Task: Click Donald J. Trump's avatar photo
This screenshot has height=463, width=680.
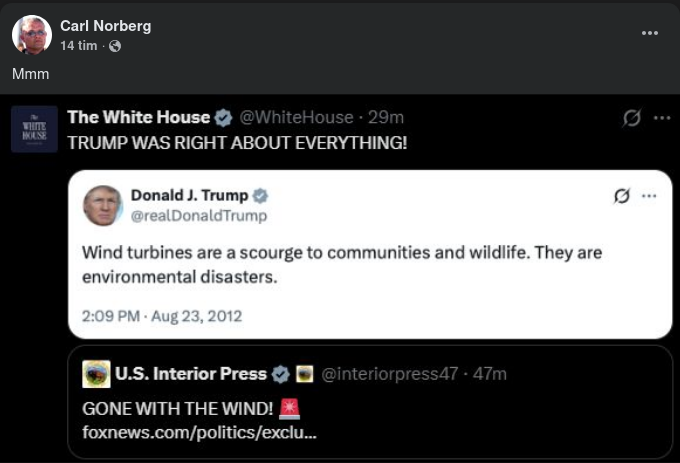Action: point(102,205)
